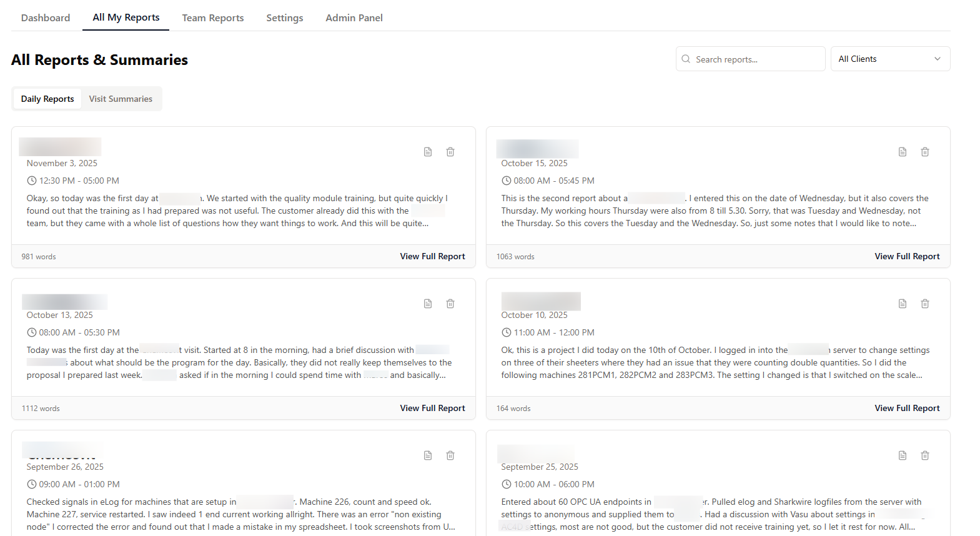
Task: Click clock icon beside 08:00 AM - 05:45 PM
Action: point(507,181)
